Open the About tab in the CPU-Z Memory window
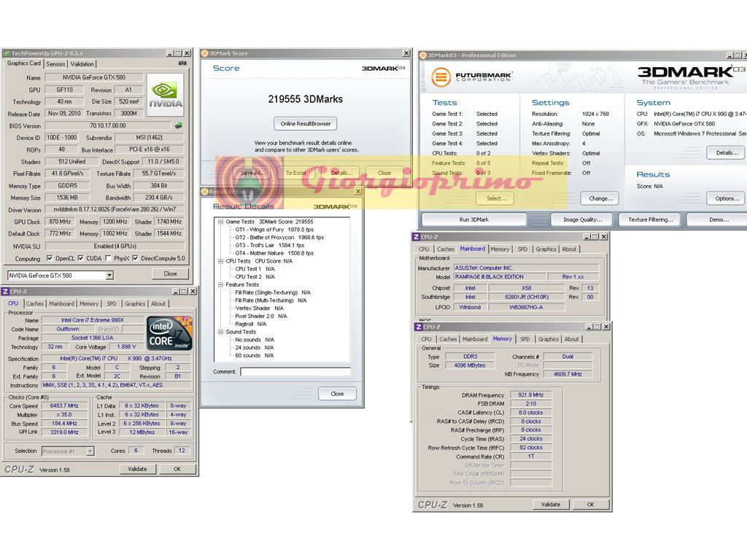Image resolution: width=747 pixels, height=560 pixels. [572, 339]
